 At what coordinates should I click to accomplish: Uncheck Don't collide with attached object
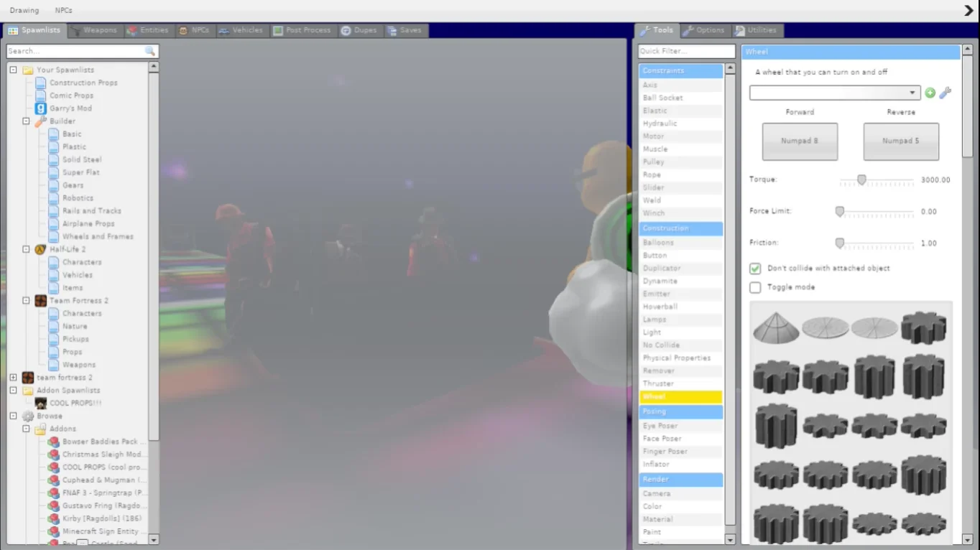(755, 269)
